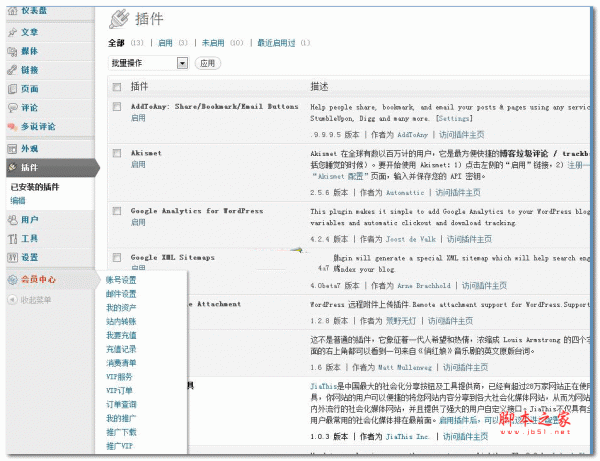Select 邮件设置 in member center flyout

121,294
